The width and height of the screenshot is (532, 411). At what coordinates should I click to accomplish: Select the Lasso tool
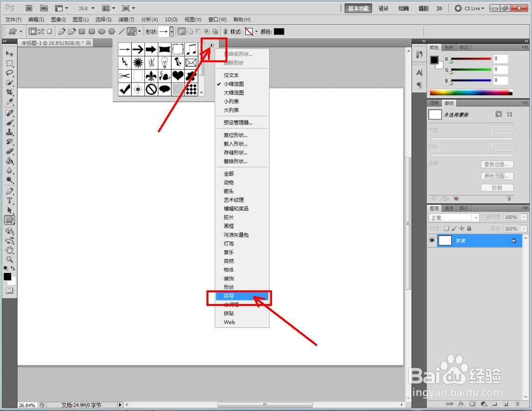[x=10, y=73]
